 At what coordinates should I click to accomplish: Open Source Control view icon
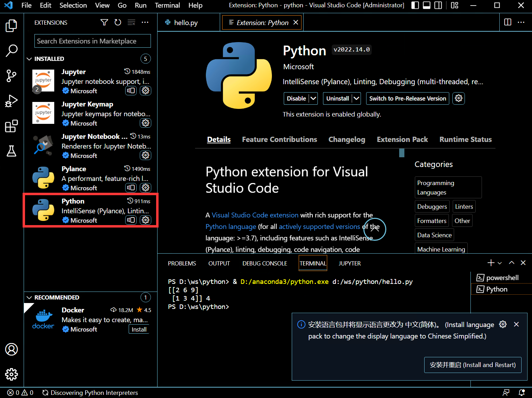point(11,76)
